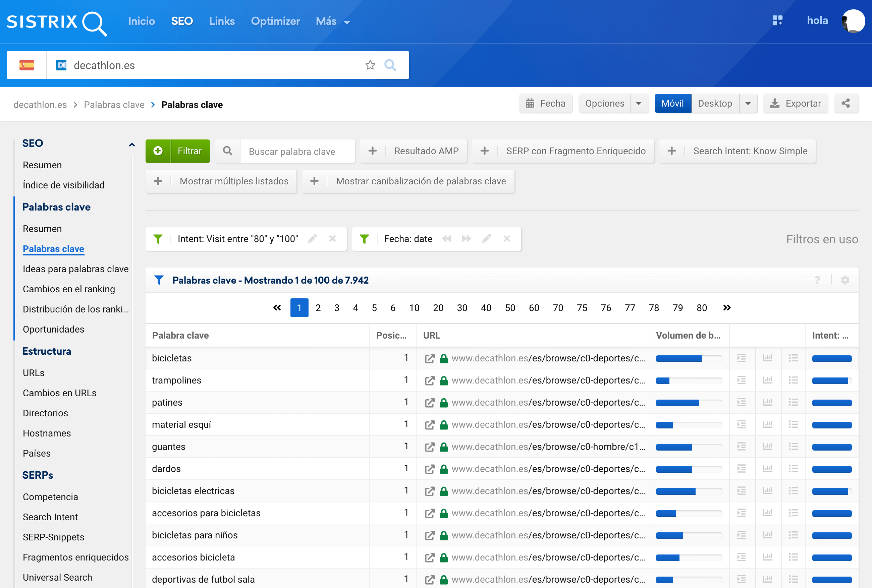
Task: Switch to Móvil data
Action: (x=672, y=104)
